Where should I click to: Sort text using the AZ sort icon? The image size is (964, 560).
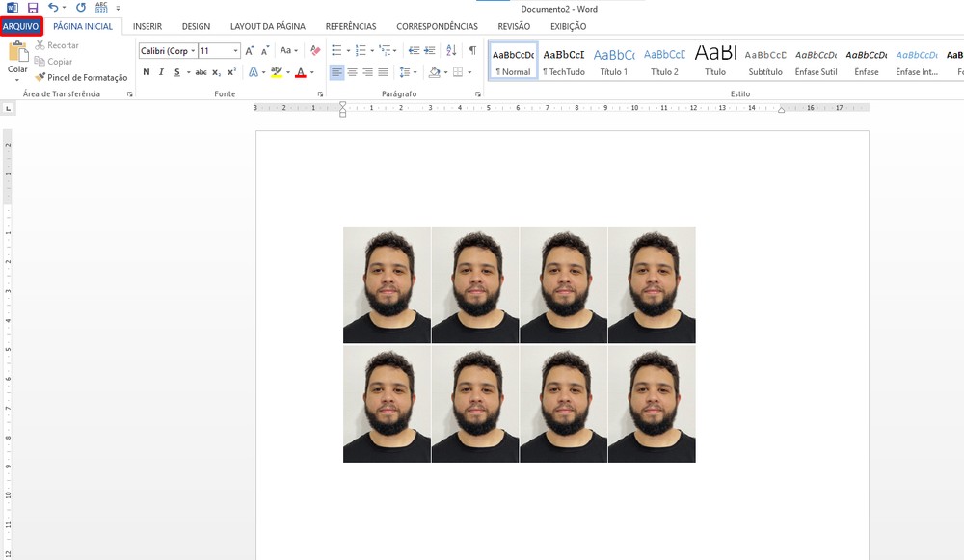449,50
